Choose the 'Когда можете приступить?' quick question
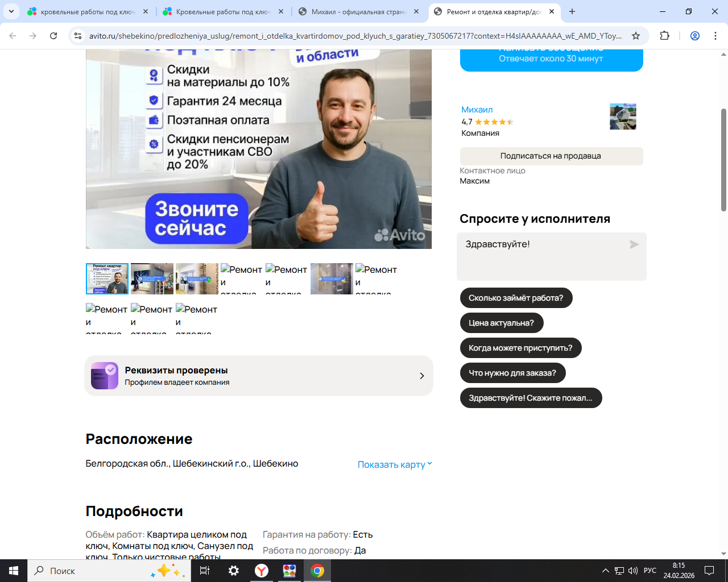 [x=520, y=348]
